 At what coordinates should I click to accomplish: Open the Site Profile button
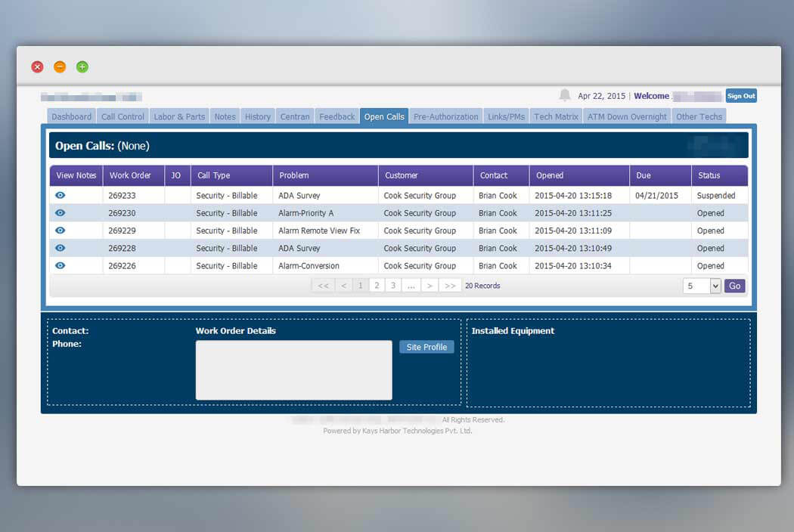click(x=426, y=347)
